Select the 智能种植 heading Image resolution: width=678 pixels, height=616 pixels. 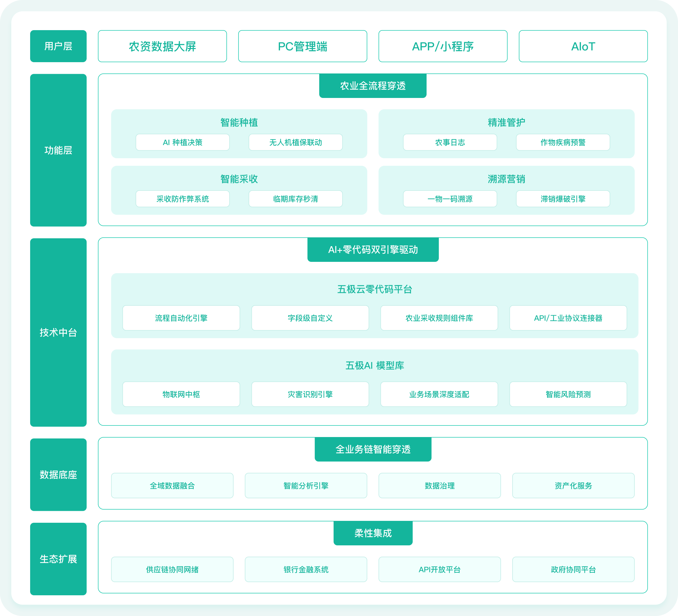coord(239,122)
